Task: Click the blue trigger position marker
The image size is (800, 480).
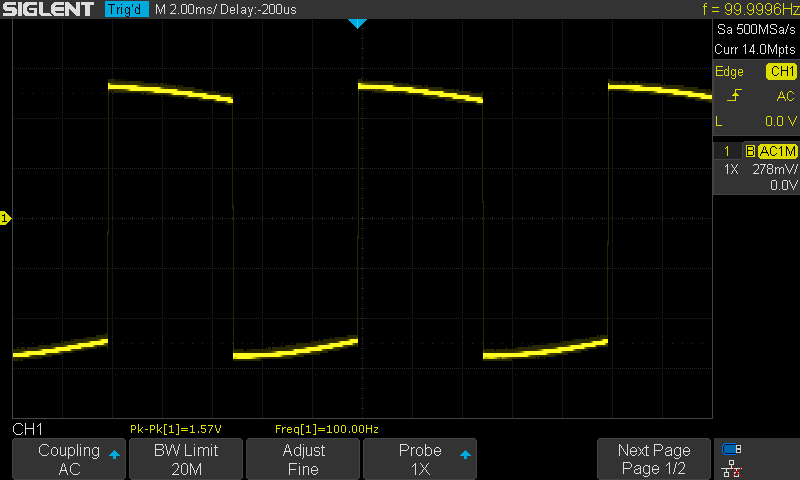Action: (357, 23)
